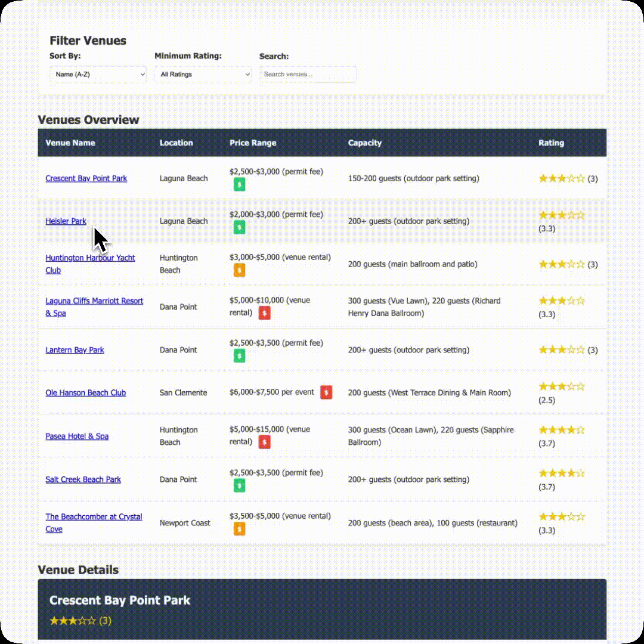Open Crescent Bay Point Park link

(x=86, y=178)
